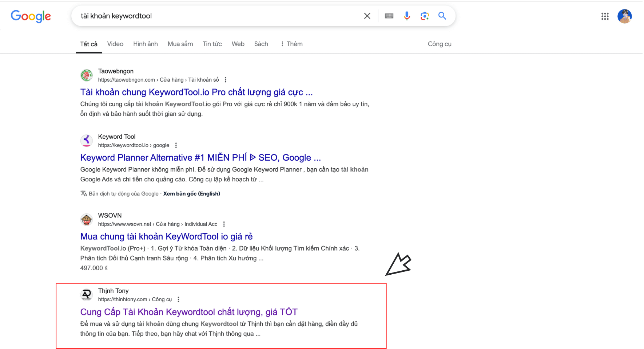Click the Bản dịch tự động của Google text
The width and height of the screenshot is (644, 349).
[x=124, y=194]
